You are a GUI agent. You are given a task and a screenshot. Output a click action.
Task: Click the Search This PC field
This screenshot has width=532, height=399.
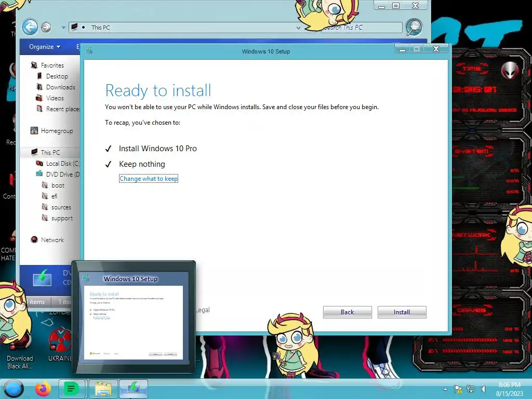tap(362, 28)
